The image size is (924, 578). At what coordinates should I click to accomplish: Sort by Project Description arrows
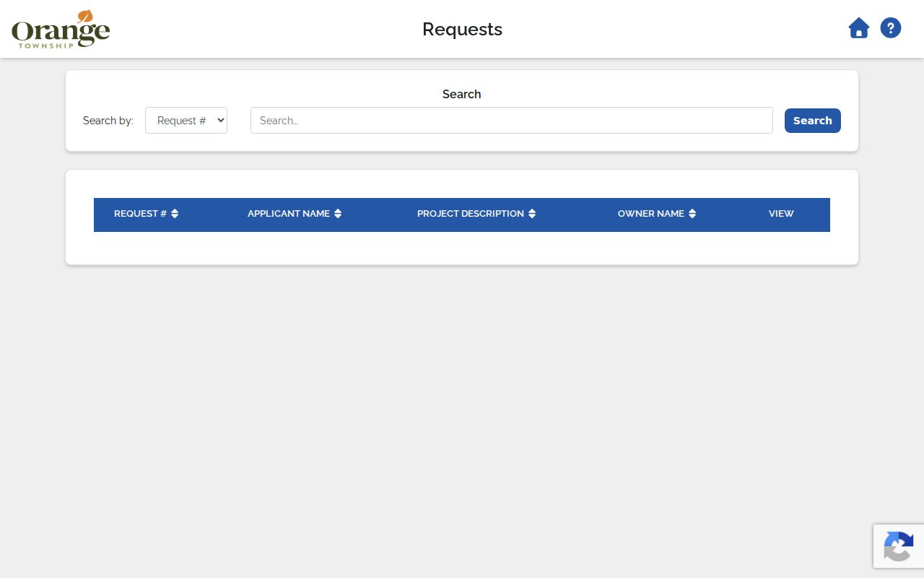[532, 214]
